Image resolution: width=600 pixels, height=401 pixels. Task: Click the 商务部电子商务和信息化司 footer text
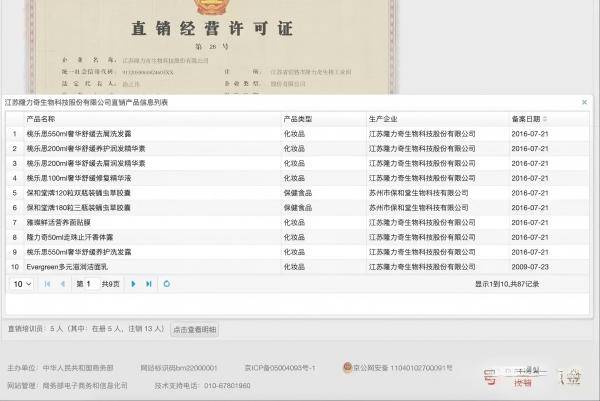coord(85,386)
